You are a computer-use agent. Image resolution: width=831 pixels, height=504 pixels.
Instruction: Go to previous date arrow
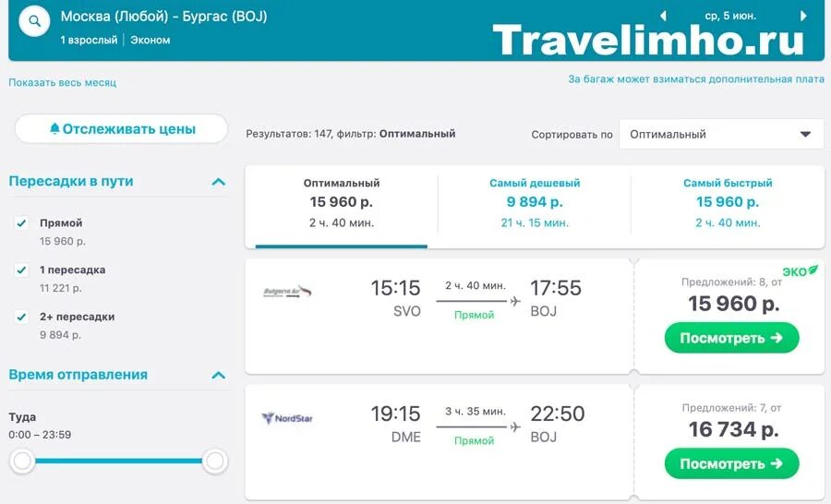(663, 16)
